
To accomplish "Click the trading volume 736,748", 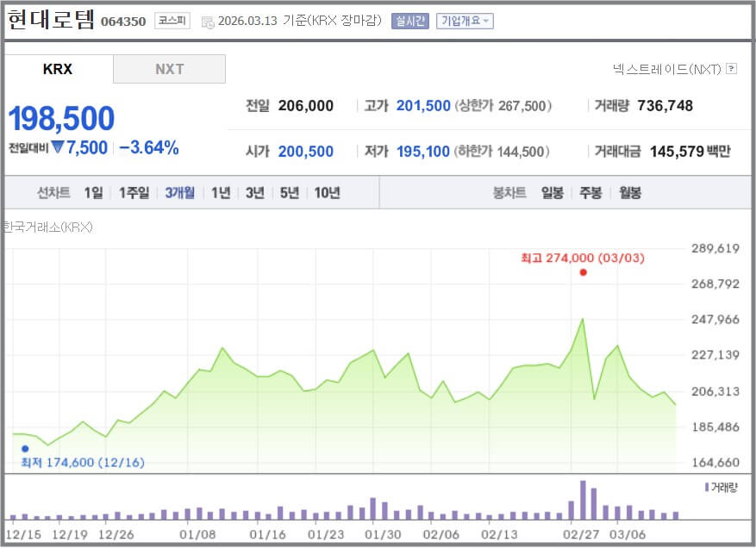I will [x=665, y=106].
